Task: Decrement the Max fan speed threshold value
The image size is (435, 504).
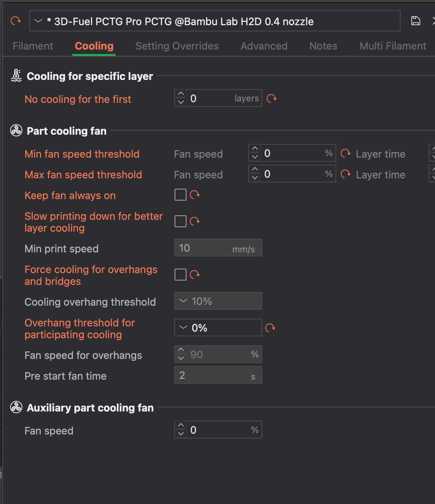Action: click(x=255, y=178)
